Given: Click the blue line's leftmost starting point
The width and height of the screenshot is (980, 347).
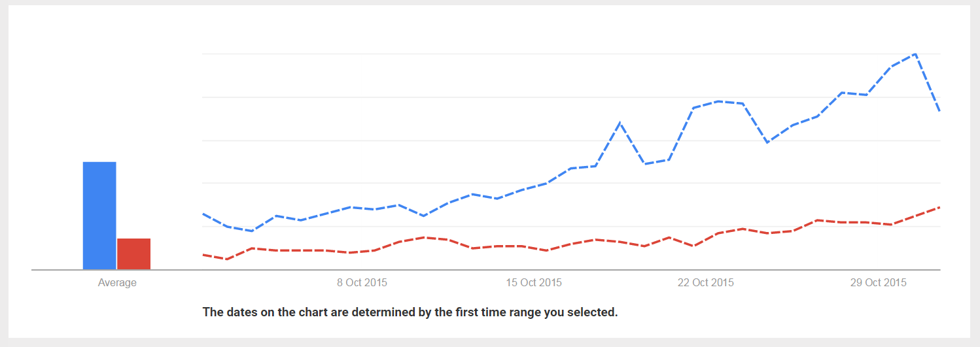Looking at the screenshot, I should [203, 213].
